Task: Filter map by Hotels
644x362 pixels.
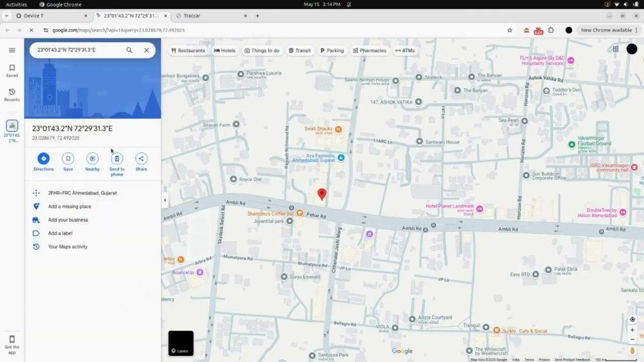Action: 224,50
